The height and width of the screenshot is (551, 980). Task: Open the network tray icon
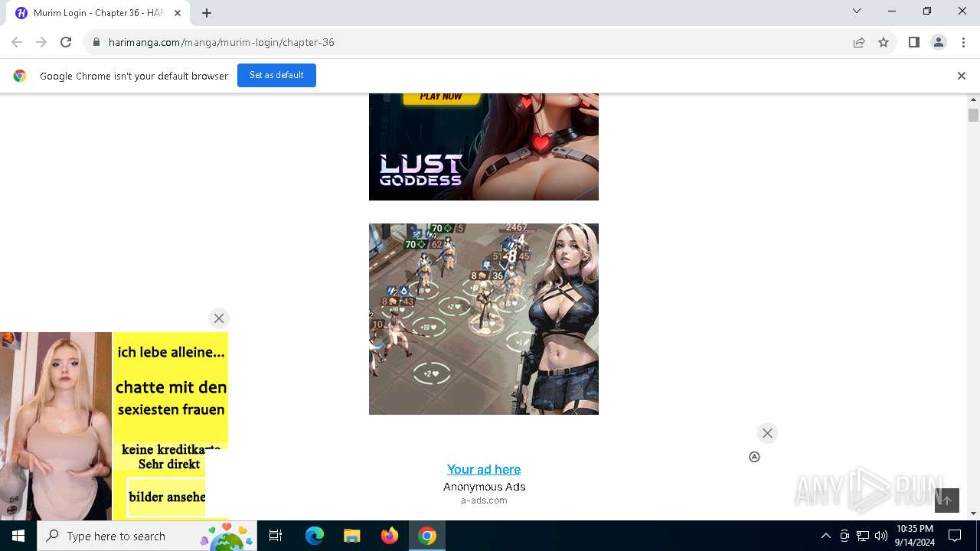(x=863, y=536)
